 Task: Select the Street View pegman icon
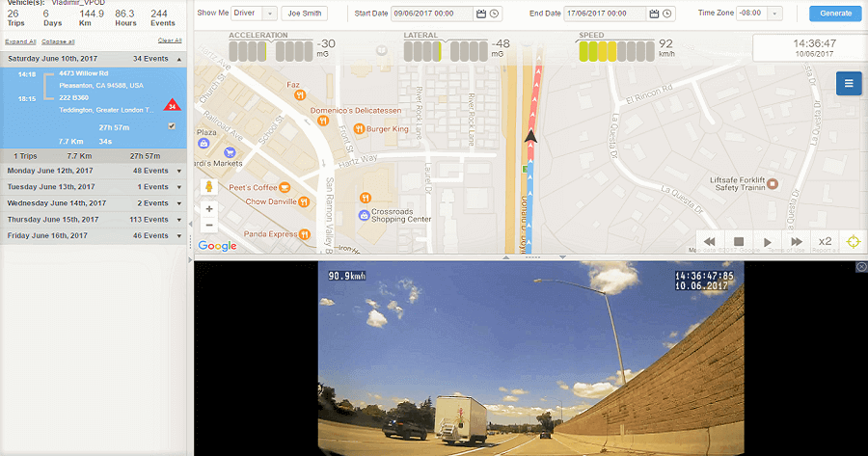[x=208, y=186]
